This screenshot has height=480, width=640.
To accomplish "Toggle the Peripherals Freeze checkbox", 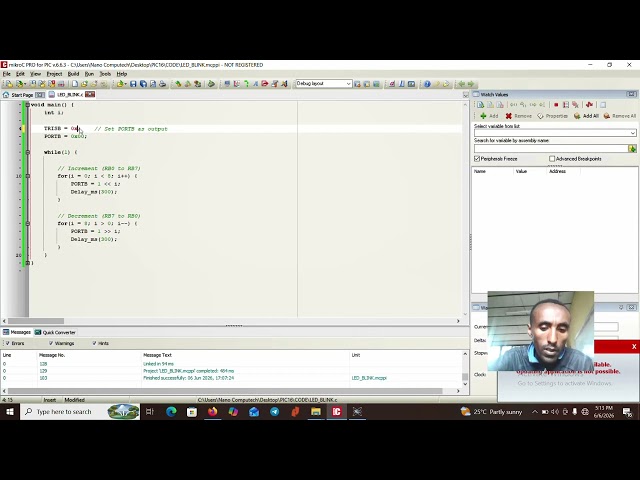I will 477,158.
